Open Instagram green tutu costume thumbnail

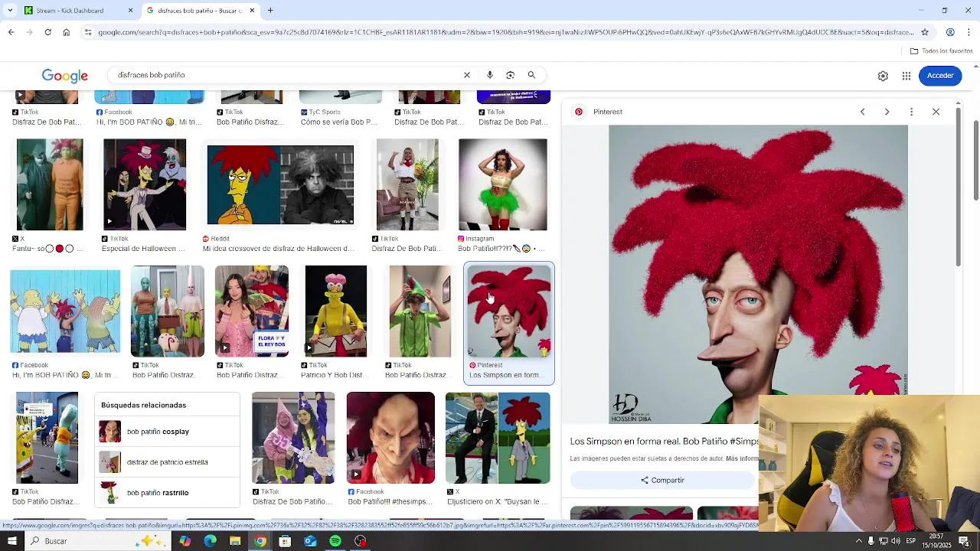(x=503, y=184)
